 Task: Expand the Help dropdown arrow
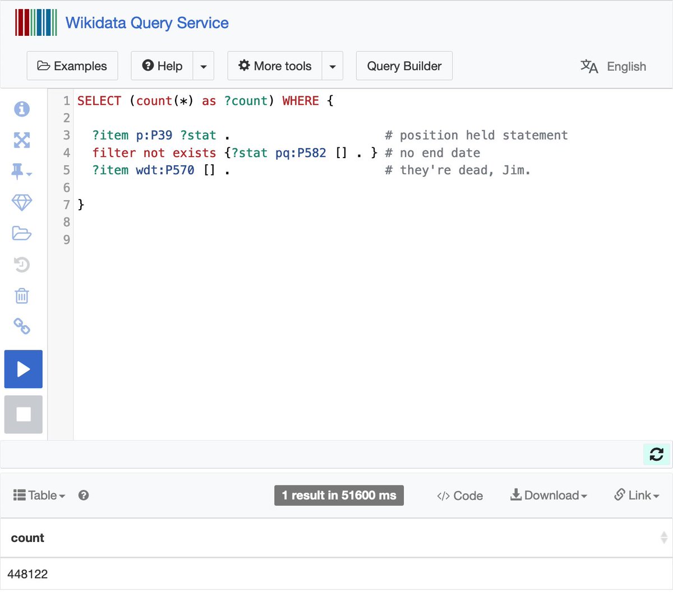[204, 66]
